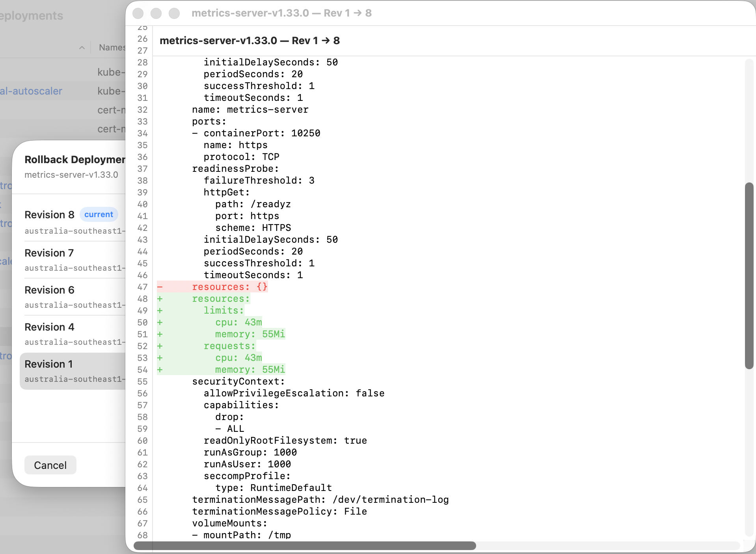The width and height of the screenshot is (756, 554).
Task: Click the 'httpGet:' line at line 39
Action: 227,192
